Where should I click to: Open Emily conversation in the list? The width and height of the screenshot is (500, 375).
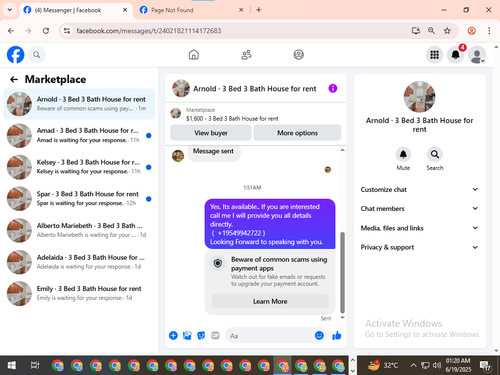tap(79, 293)
